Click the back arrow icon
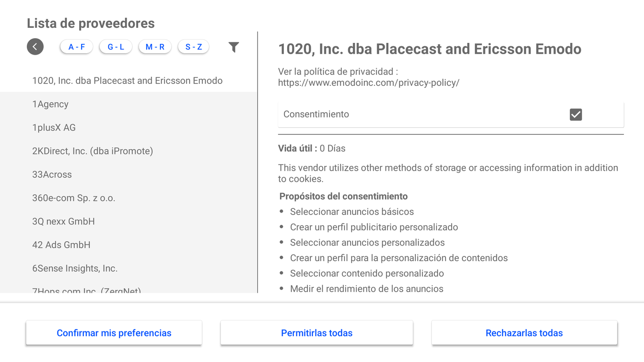This screenshot has height=362, width=644. point(35,47)
